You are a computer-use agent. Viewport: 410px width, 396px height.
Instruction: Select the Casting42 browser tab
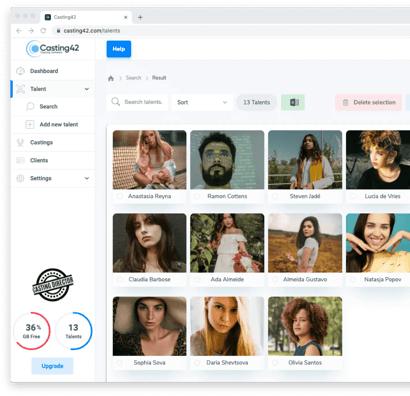86,17
